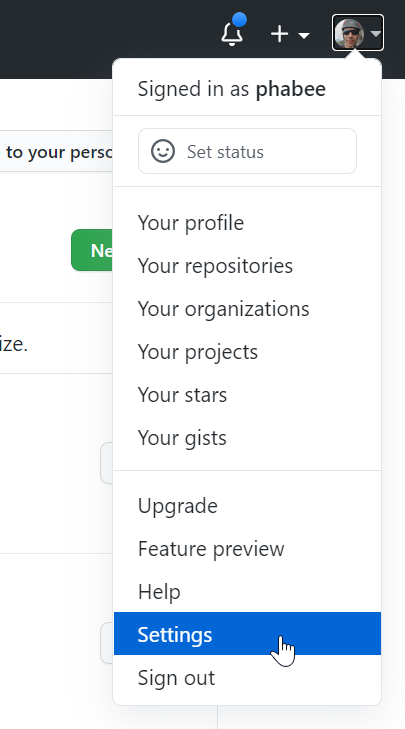Open the highlighted Settings item
The height and width of the screenshot is (729, 405).
pyautogui.click(x=247, y=634)
